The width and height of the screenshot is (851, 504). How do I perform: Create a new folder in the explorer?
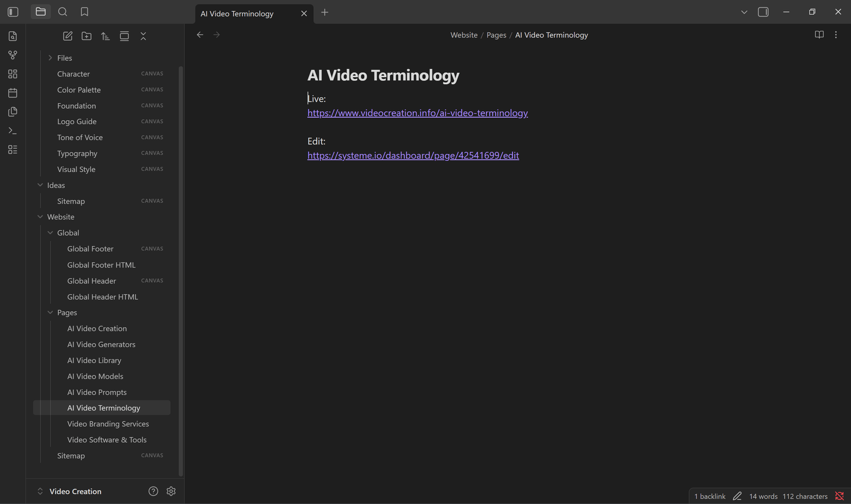coord(86,36)
